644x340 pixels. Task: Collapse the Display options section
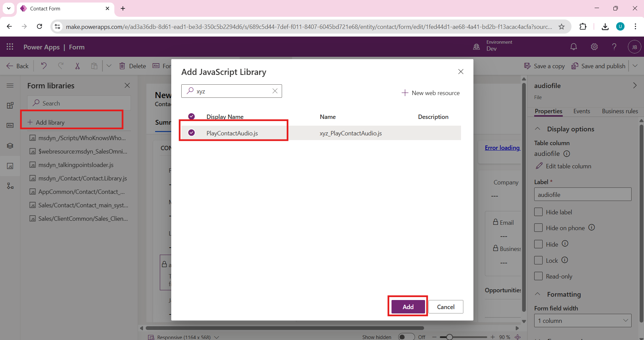click(x=538, y=129)
